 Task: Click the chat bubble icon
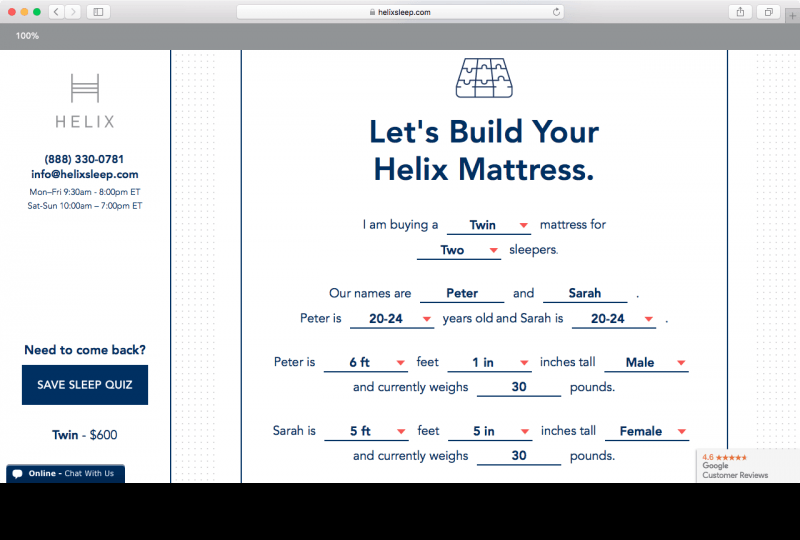click(17, 474)
